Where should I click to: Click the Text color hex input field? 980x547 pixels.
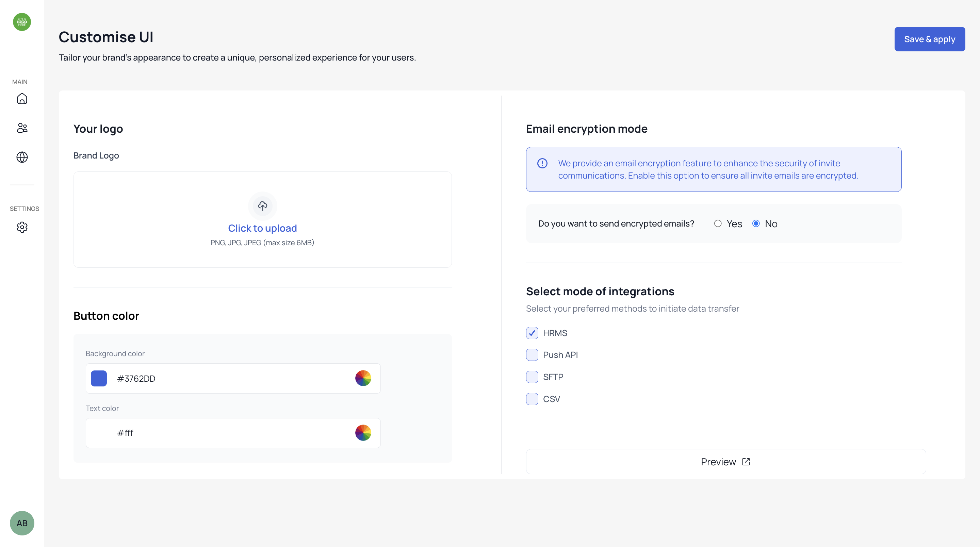(x=228, y=433)
